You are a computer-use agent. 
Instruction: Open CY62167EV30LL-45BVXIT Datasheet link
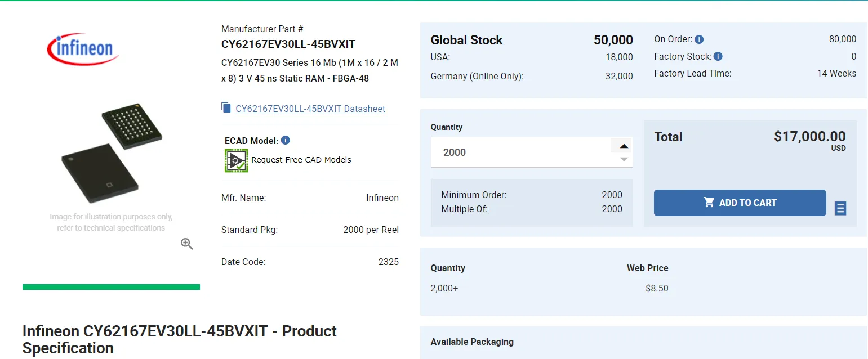pos(310,109)
